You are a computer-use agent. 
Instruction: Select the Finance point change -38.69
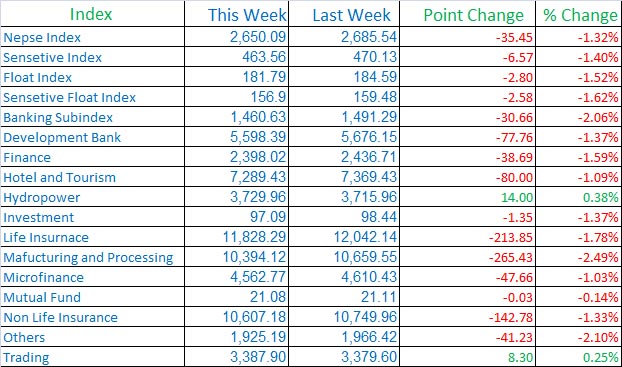[514, 158]
